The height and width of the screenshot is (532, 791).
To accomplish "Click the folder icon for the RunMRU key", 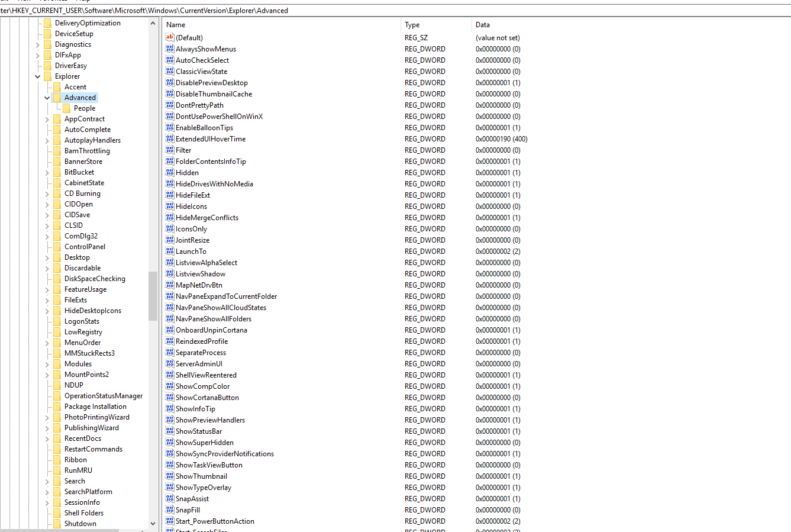I will pyautogui.click(x=57, y=470).
